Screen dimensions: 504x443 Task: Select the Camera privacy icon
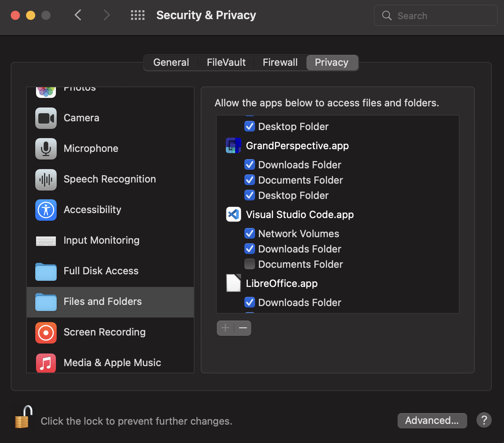coord(46,118)
